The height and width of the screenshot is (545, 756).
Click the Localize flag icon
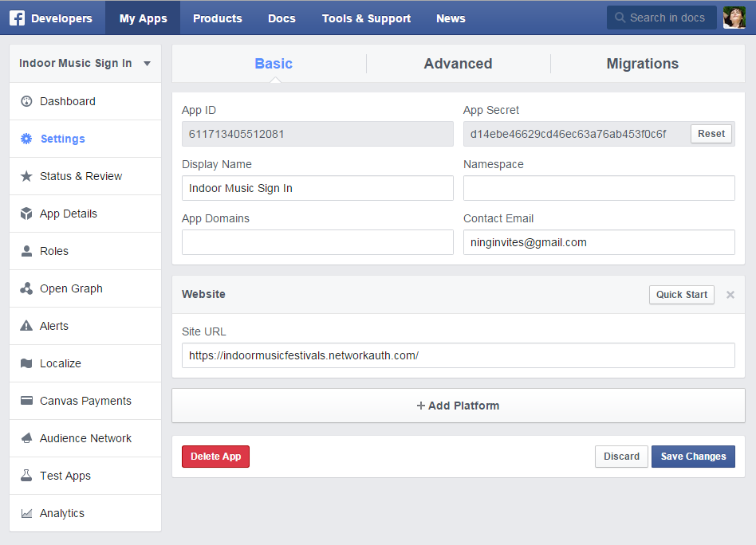(26, 363)
